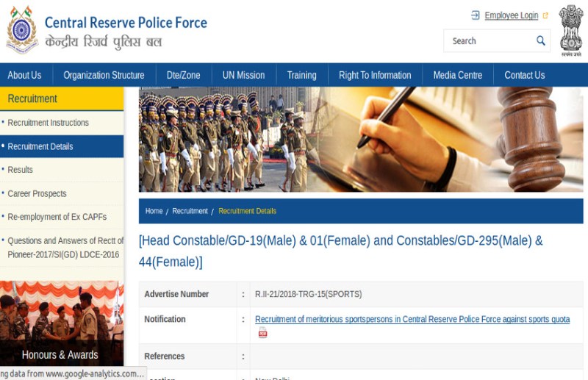
Task: Open the About Us menu
Action: pos(24,75)
